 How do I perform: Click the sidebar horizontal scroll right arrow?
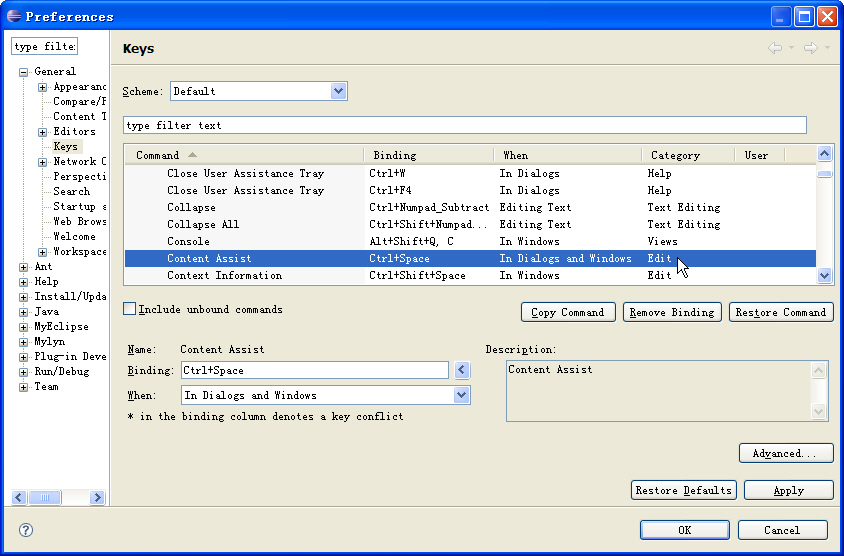(97, 497)
